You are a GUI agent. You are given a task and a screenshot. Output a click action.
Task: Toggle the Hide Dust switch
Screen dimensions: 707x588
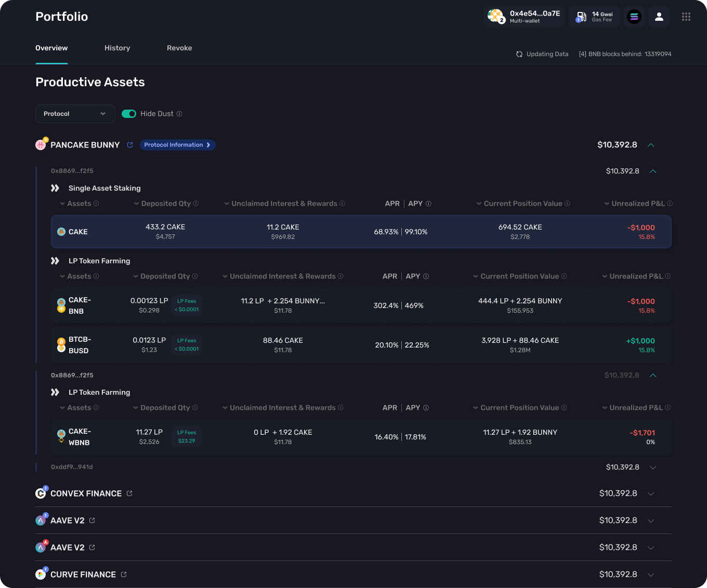(x=129, y=114)
